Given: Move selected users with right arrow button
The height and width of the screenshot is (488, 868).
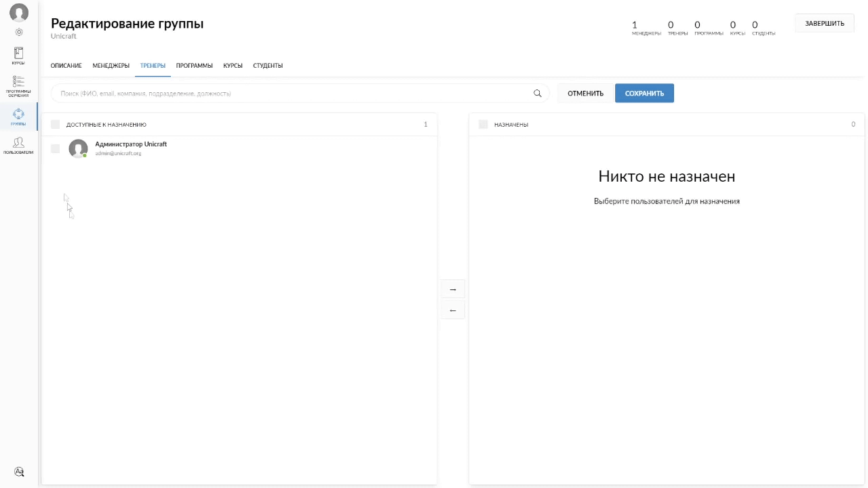Looking at the screenshot, I should (453, 289).
